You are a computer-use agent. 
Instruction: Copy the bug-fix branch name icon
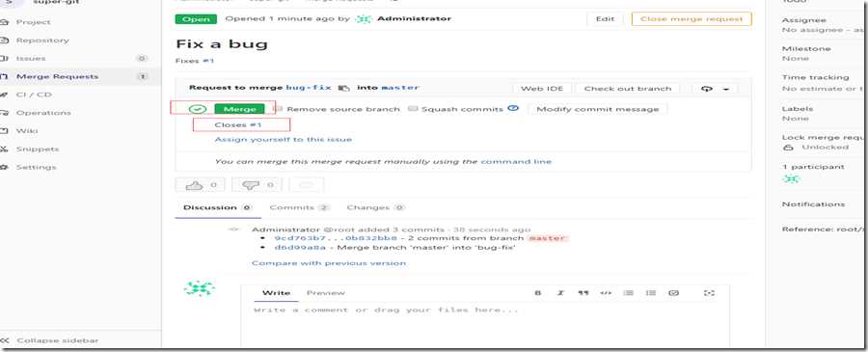(x=343, y=88)
